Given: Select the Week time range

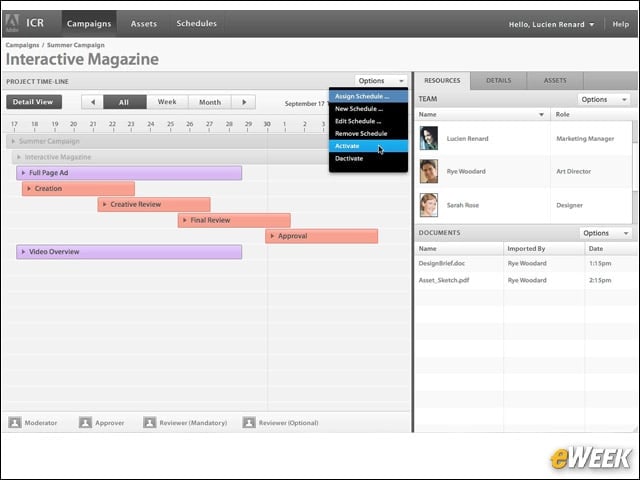Looking at the screenshot, I should point(167,102).
